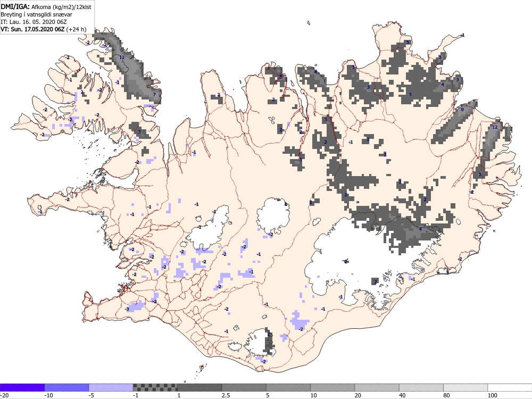Click the checkered -1 to 1 legend swatch
The height and width of the screenshot is (399, 532).
point(155,387)
